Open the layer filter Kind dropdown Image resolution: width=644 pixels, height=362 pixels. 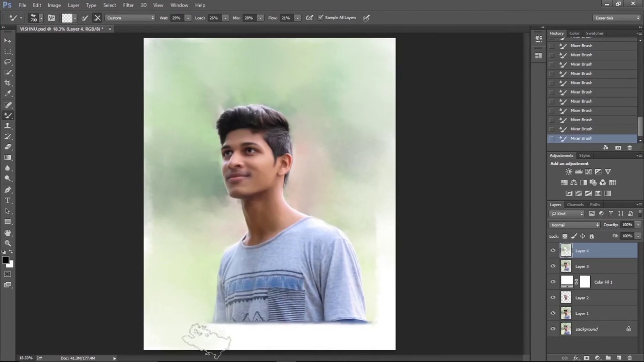coord(567,214)
